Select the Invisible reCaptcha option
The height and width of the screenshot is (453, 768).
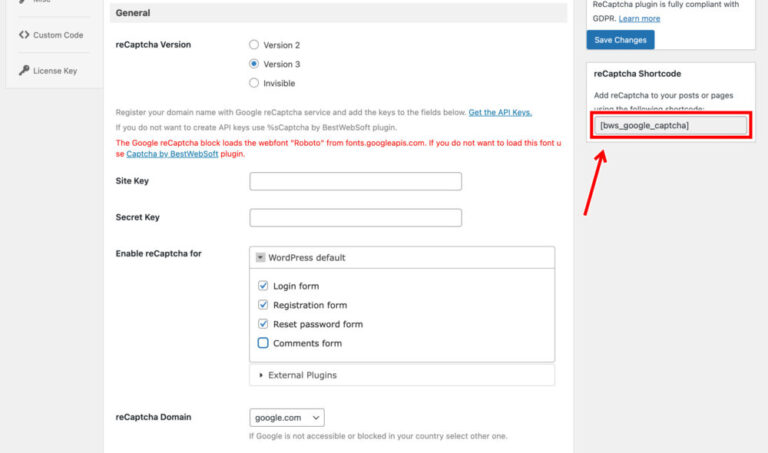click(x=254, y=83)
